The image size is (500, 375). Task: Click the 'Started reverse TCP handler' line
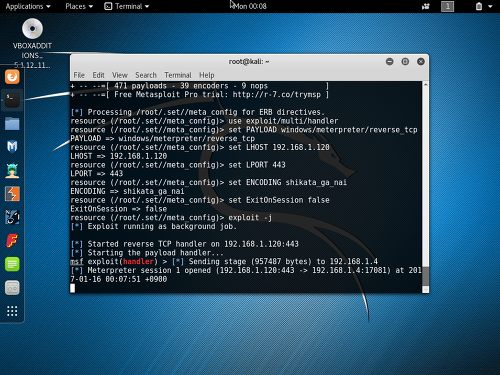pos(185,244)
